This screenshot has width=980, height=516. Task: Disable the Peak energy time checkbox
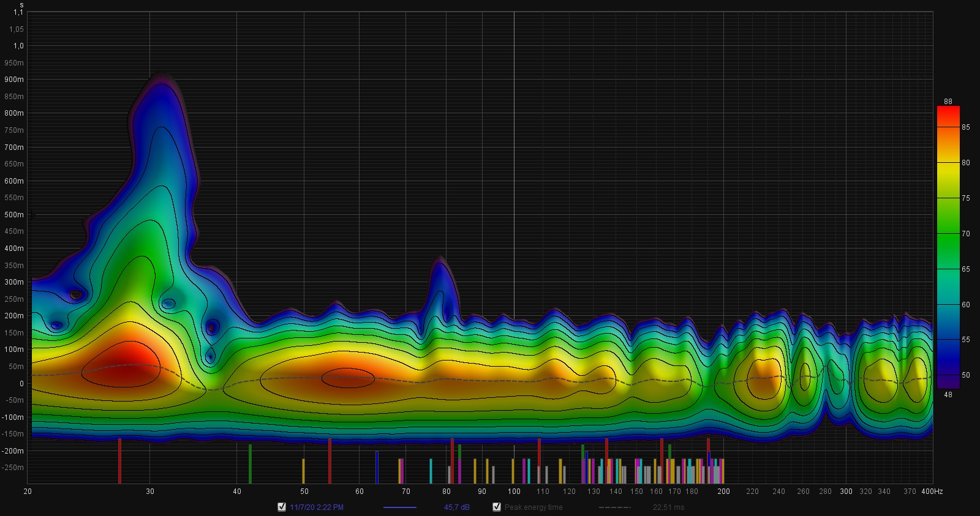click(x=497, y=507)
